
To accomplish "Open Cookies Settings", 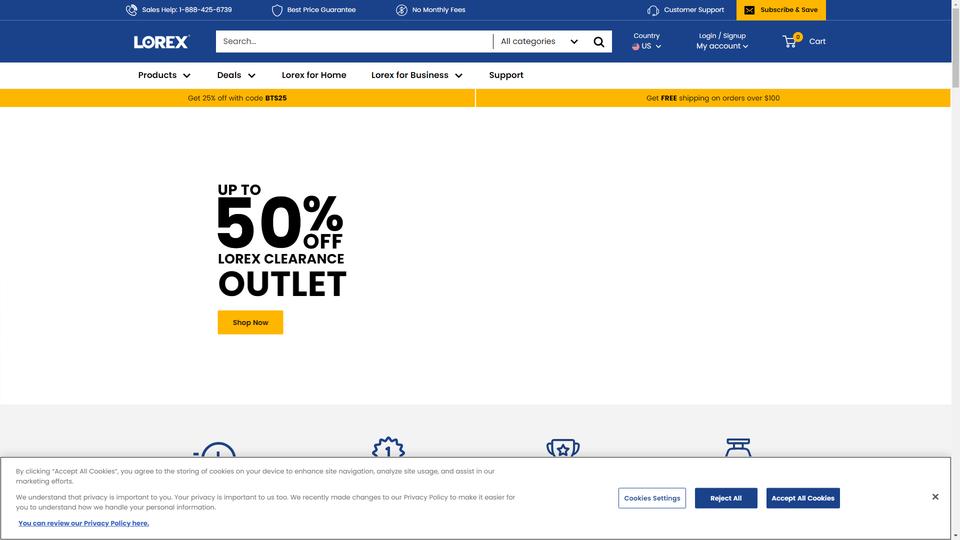I will [x=652, y=498].
